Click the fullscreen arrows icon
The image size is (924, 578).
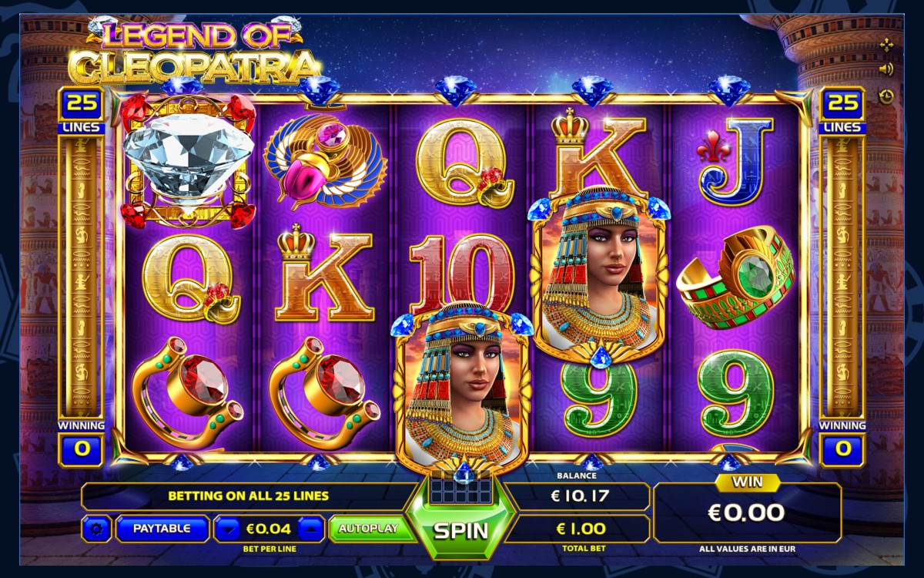(x=886, y=45)
